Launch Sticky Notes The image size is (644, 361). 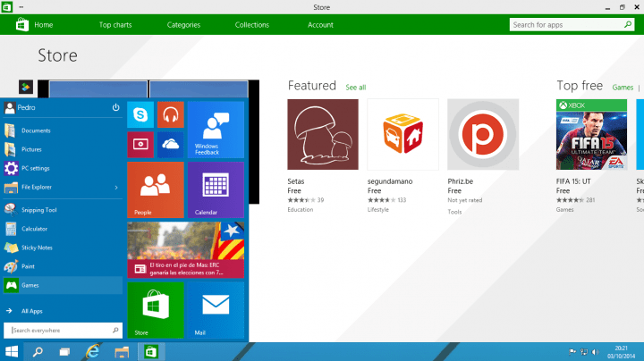click(x=63, y=248)
